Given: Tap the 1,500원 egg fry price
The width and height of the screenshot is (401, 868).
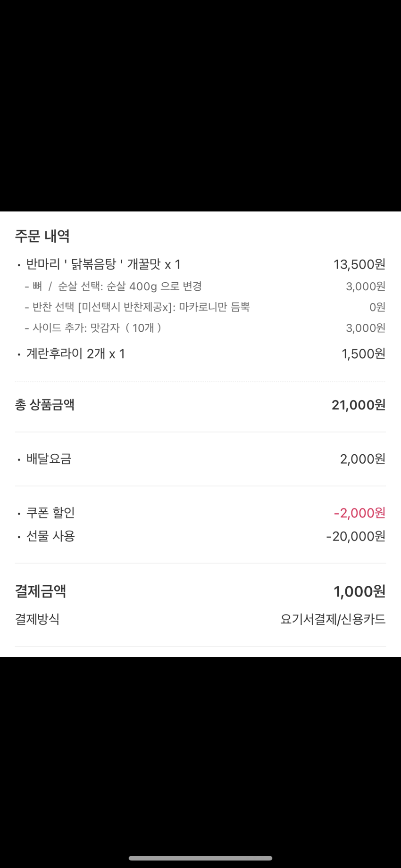Looking at the screenshot, I should tap(363, 354).
